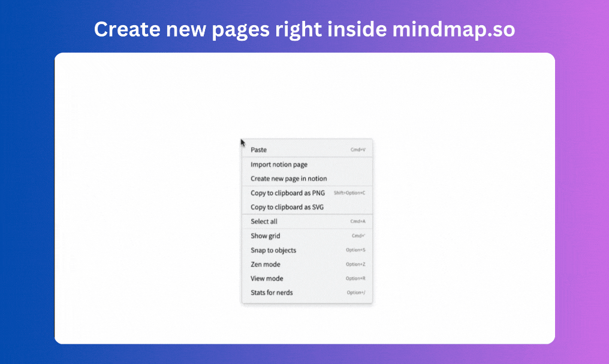Choose Copy to clipboard as SVG
The height and width of the screenshot is (364, 609).
click(x=307, y=207)
